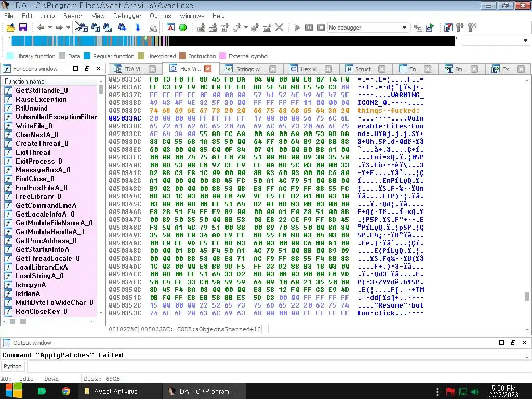Close the Functions window panel

coord(99,69)
